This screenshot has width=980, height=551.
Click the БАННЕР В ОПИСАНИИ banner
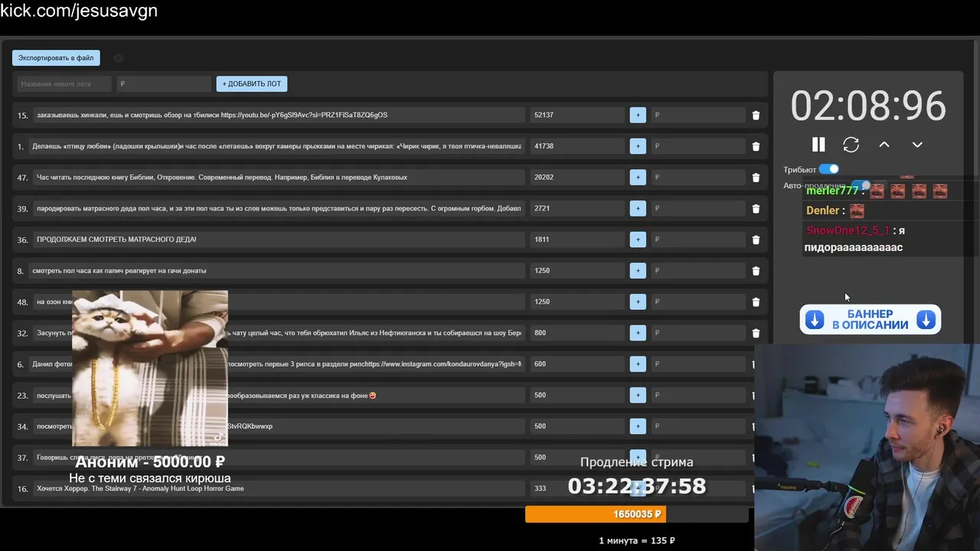tap(871, 320)
